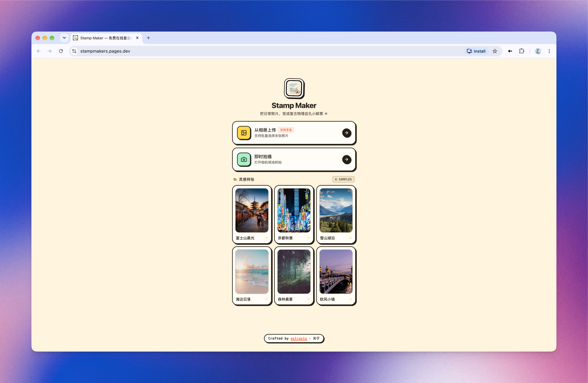Click the Stamp Maker heading
The width and height of the screenshot is (588, 383).
click(x=294, y=105)
